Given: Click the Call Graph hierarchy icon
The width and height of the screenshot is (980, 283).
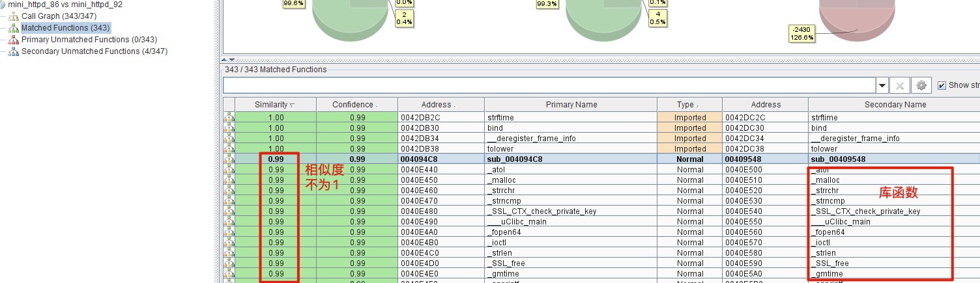Looking at the screenshot, I should pos(13,16).
